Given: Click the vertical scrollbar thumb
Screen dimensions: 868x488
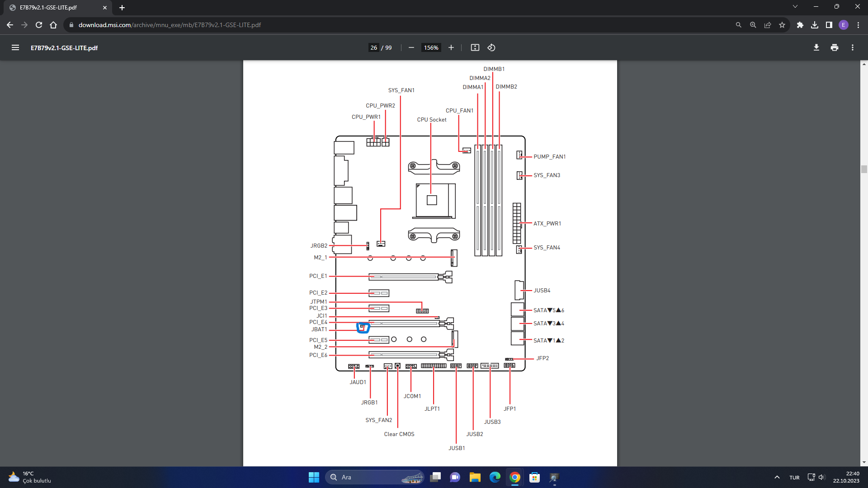Looking at the screenshot, I should (864, 169).
